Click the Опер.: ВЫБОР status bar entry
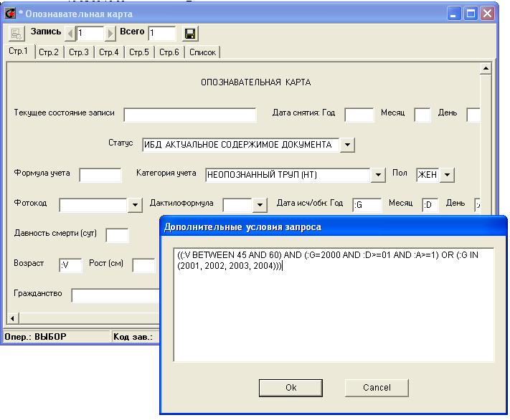The width and height of the screenshot is (510, 420). [56, 336]
